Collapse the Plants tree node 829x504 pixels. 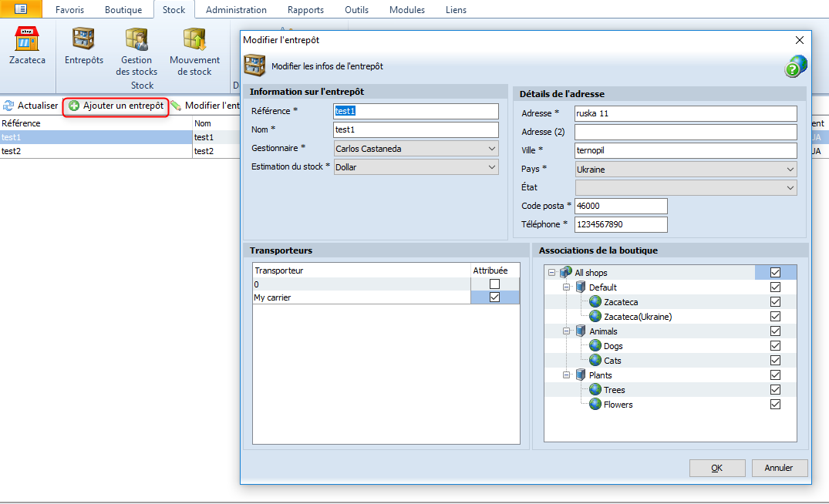coord(566,375)
